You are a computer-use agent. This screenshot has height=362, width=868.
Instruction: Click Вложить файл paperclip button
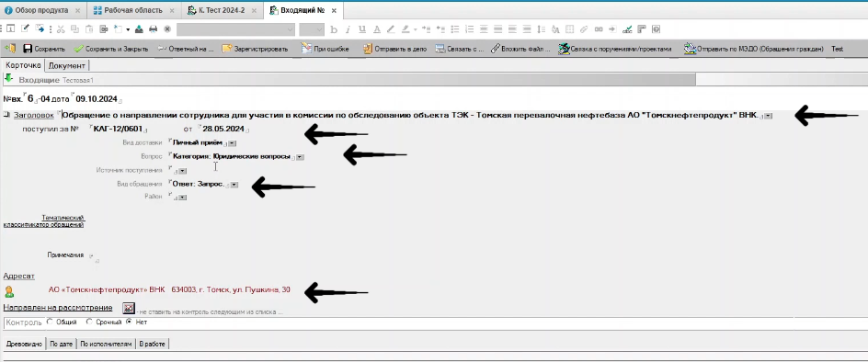520,49
